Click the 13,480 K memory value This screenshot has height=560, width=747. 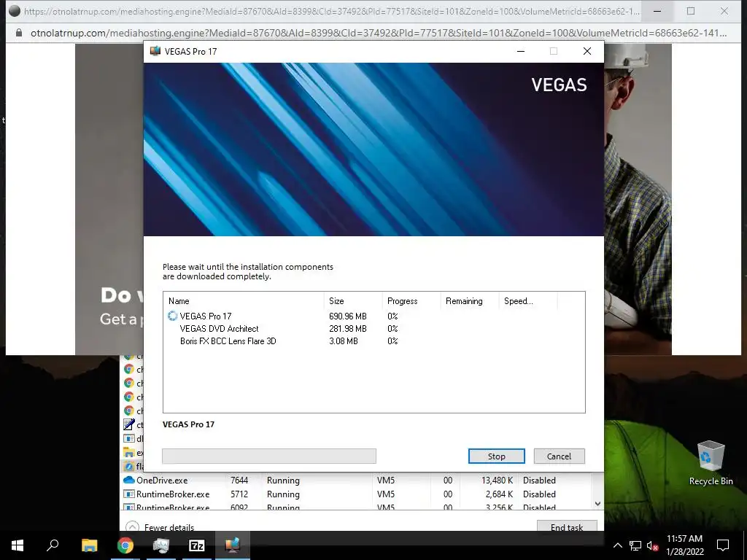pyautogui.click(x=497, y=480)
